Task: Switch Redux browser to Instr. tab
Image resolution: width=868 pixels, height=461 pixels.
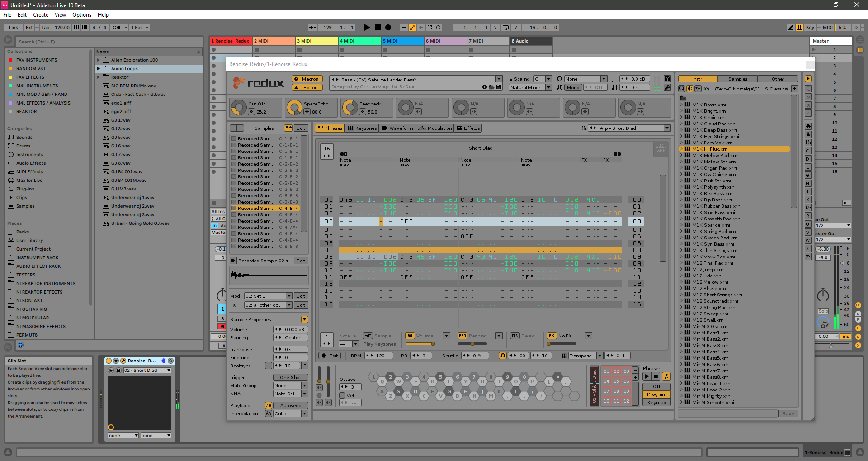Action: (x=698, y=79)
